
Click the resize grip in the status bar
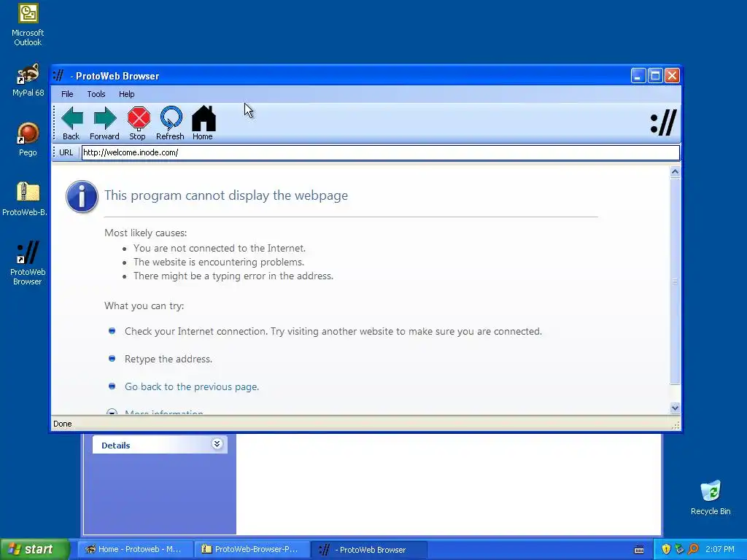click(x=676, y=425)
